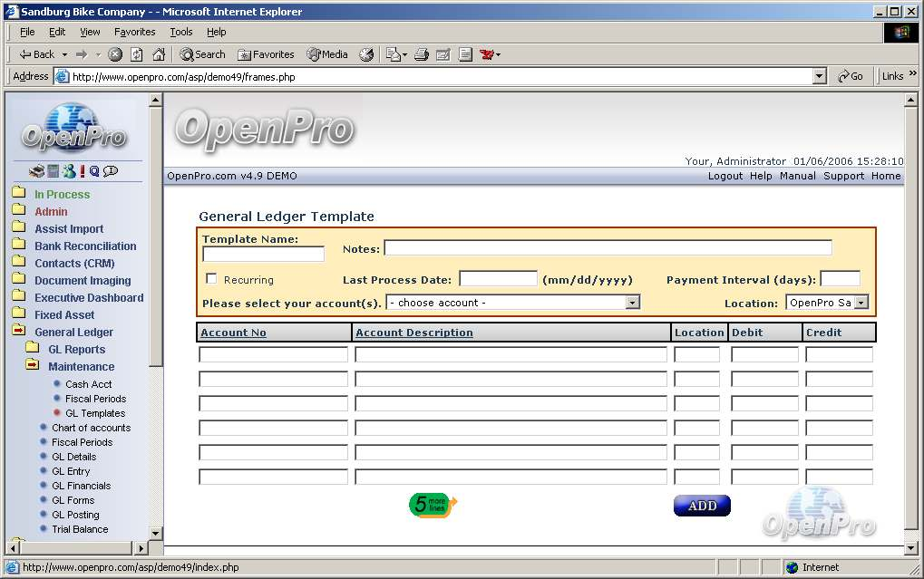This screenshot has width=924, height=579.
Task: Click the calculator icon under OpenPro logo
Action: coord(53,171)
